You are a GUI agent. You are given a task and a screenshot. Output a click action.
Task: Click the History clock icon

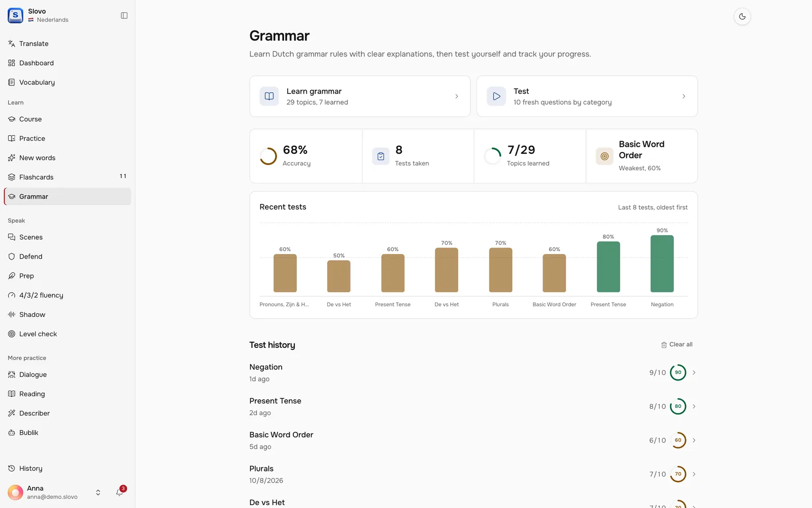pyautogui.click(x=12, y=468)
